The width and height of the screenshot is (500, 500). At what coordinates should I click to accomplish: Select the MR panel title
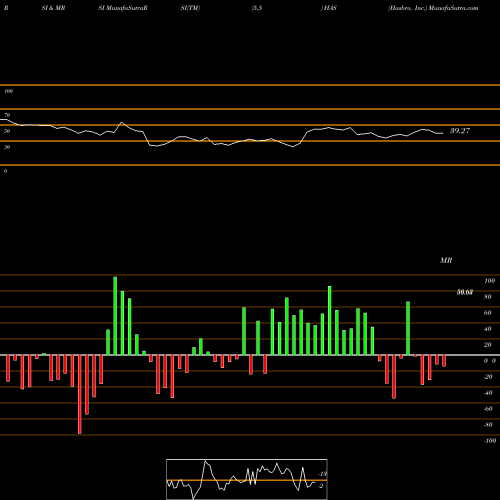[446, 260]
